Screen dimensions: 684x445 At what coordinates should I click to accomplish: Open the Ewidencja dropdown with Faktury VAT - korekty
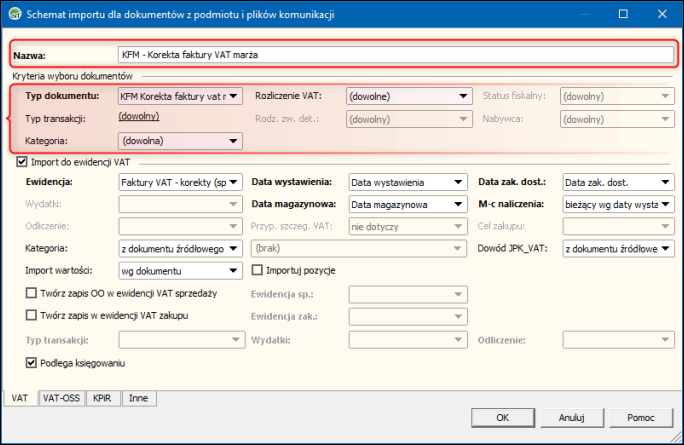180,182
